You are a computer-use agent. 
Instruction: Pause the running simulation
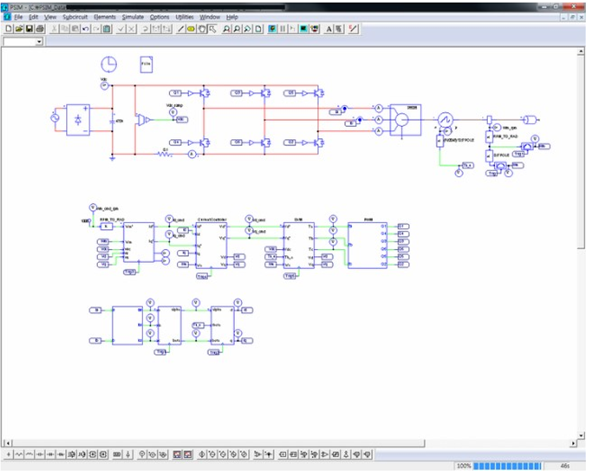[282, 29]
